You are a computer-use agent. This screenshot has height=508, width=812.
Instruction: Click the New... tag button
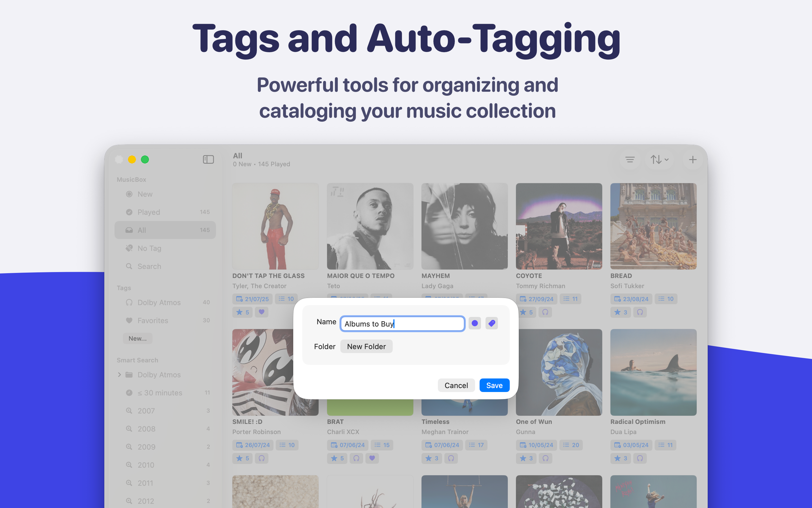[x=138, y=338]
